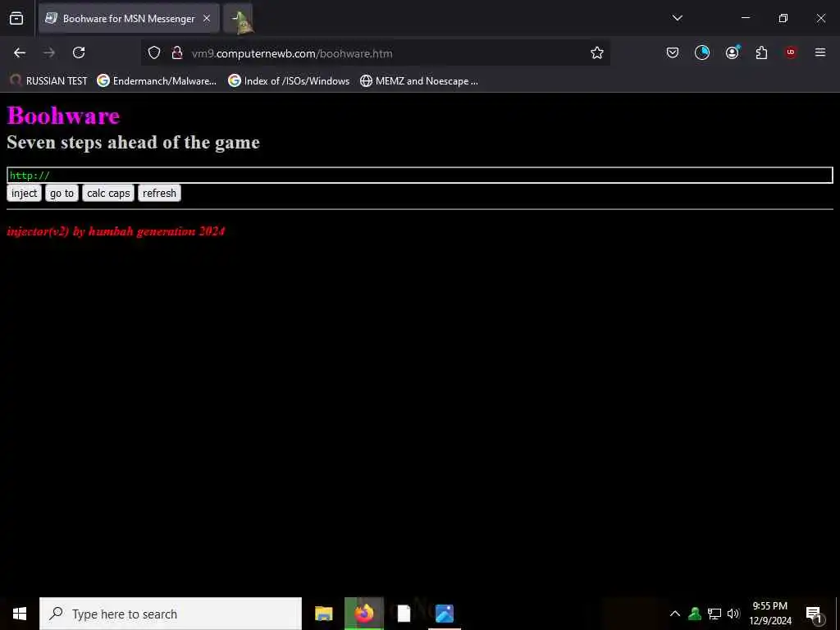This screenshot has width=840, height=630.
Task: Click the green user tray icon
Action: coord(695,614)
